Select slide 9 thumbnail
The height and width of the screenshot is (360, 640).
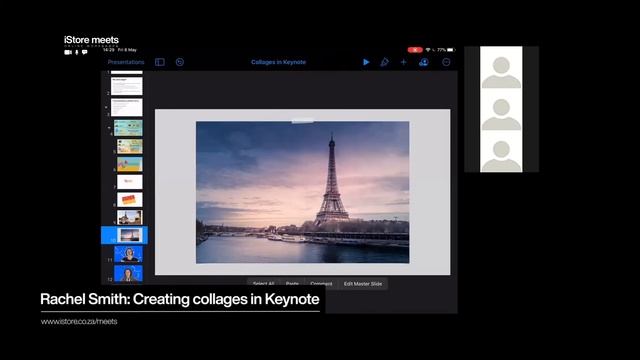130,217
